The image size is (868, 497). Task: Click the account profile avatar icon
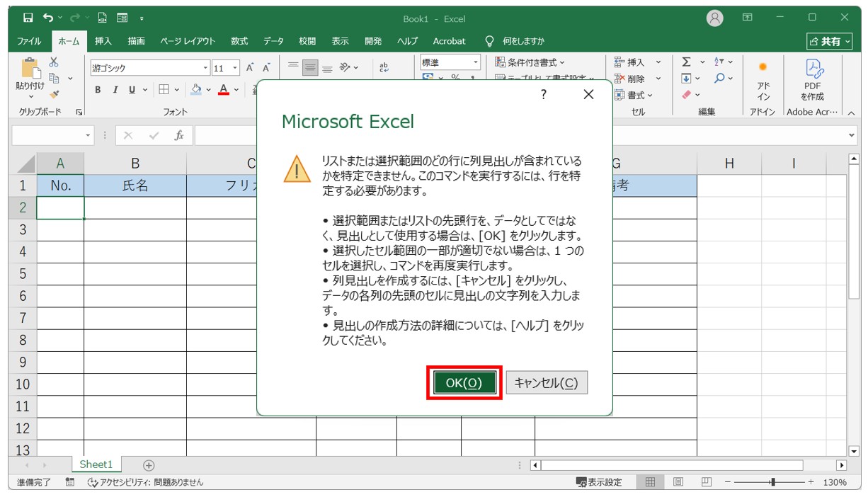click(x=715, y=18)
